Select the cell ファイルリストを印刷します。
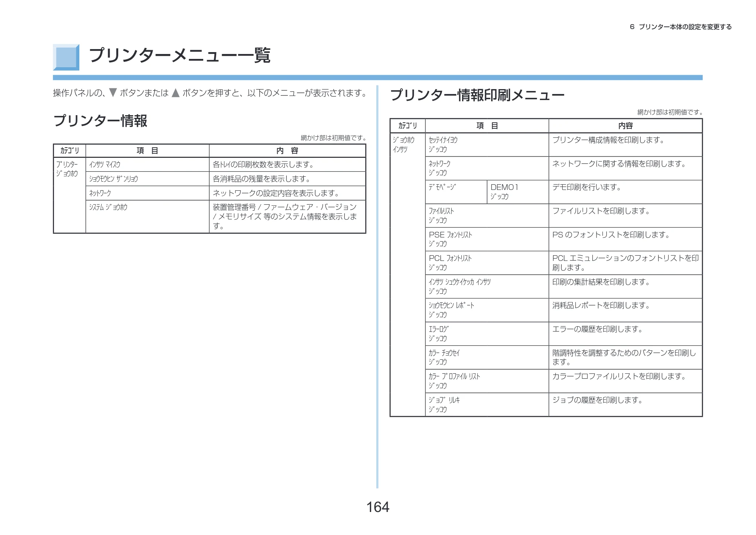This screenshot has width=756, height=535. pyautogui.click(x=626, y=216)
